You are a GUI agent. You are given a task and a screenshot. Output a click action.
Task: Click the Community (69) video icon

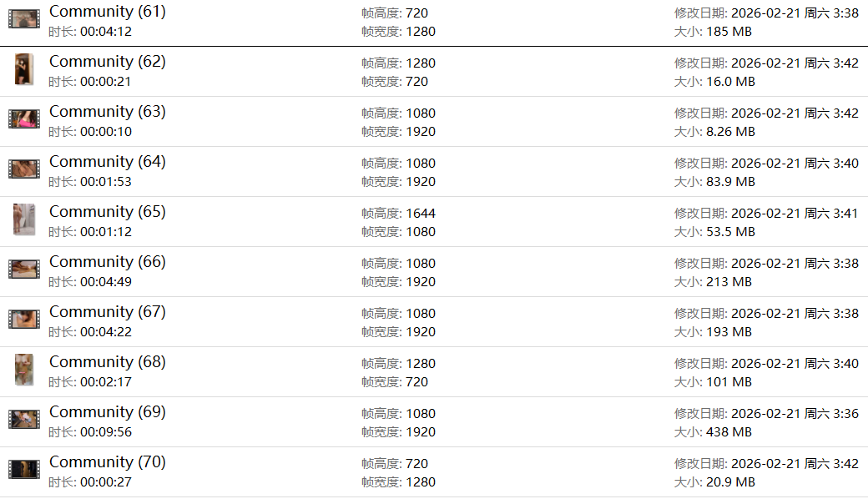(24, 420)
